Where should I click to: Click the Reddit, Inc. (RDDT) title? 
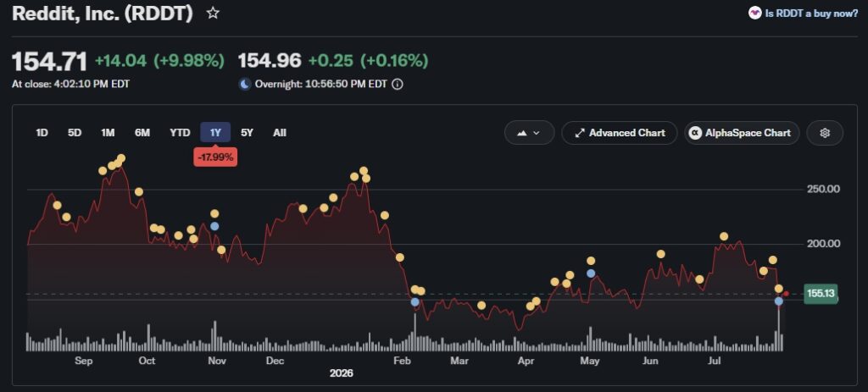pos(103,14)
